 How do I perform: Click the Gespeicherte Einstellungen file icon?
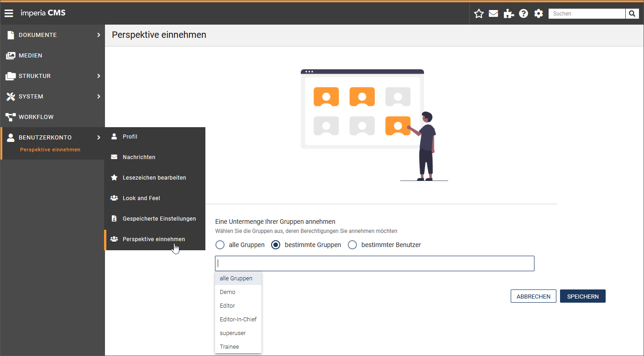[x=114, y=219]
